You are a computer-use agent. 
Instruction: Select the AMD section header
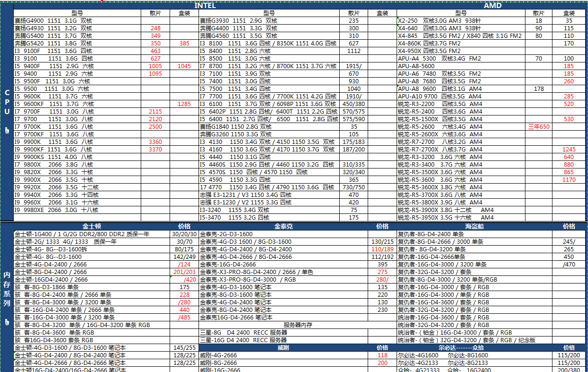click(x=492, y=6)
